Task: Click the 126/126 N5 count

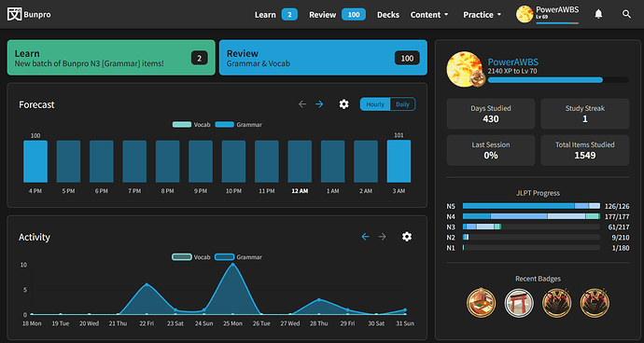Action: [x=617, y=206]
